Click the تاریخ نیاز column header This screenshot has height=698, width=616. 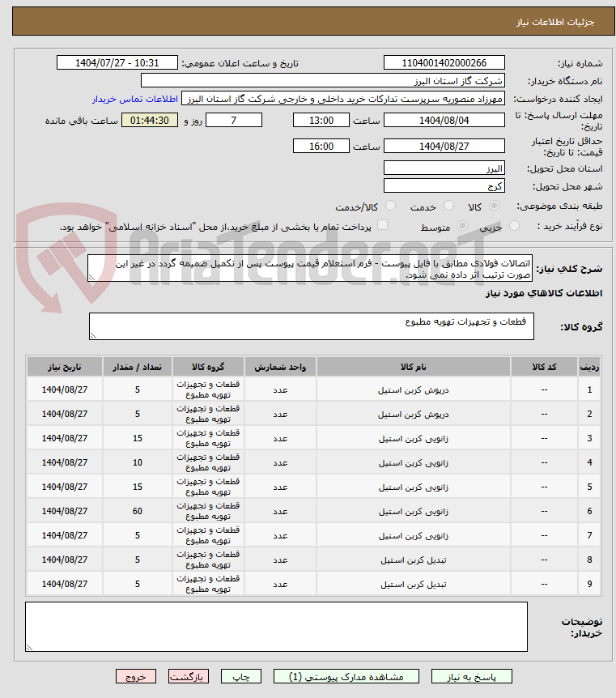point(65,367)
